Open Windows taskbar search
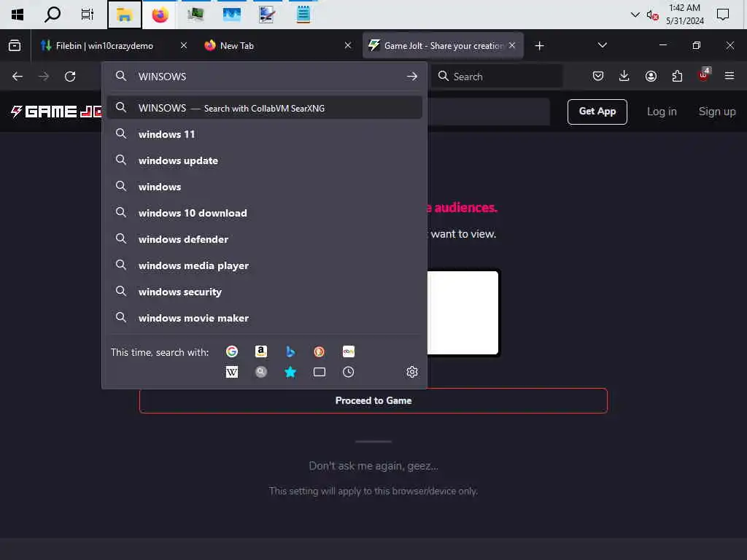Viewport: 747px width, 560px height. [x=53, y=15]
